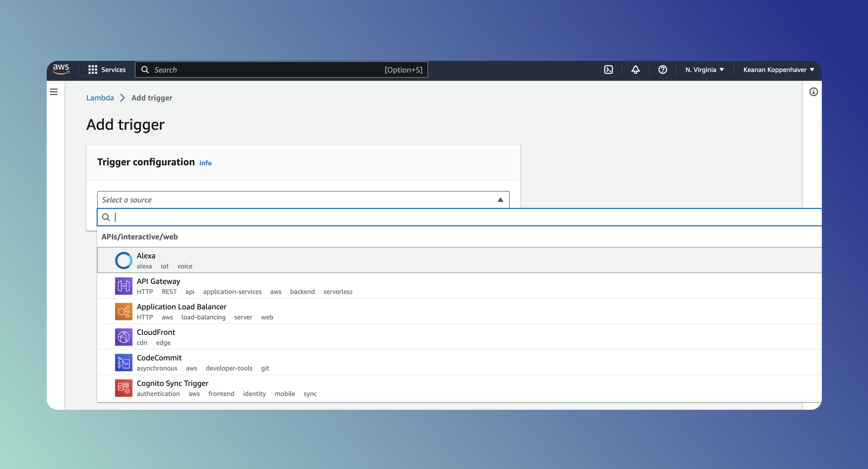
Task: Click the notifications bell icon
Action: 635,70
